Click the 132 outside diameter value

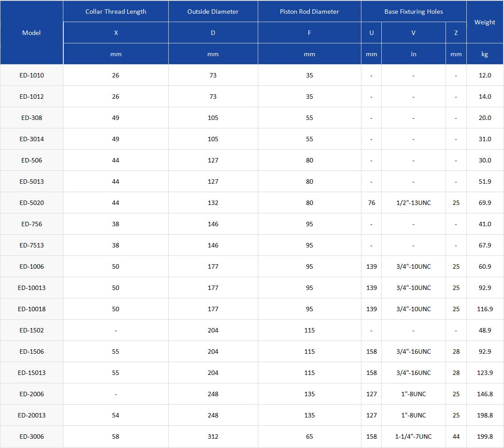[x=213, y=202]
